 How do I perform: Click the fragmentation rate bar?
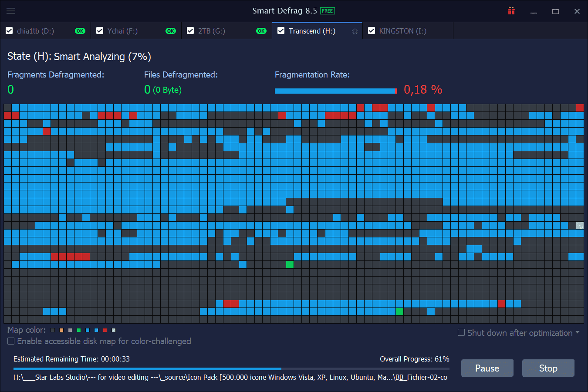(336, 91)
